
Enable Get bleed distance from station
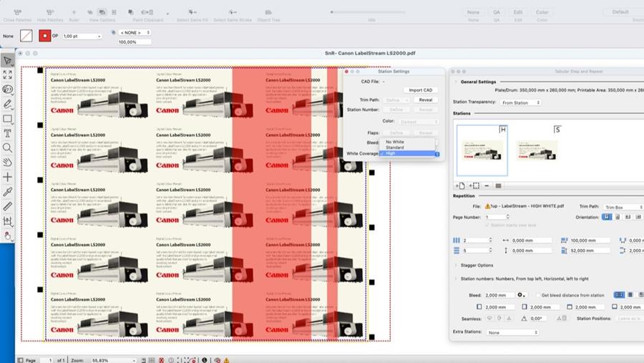point(538,295)
